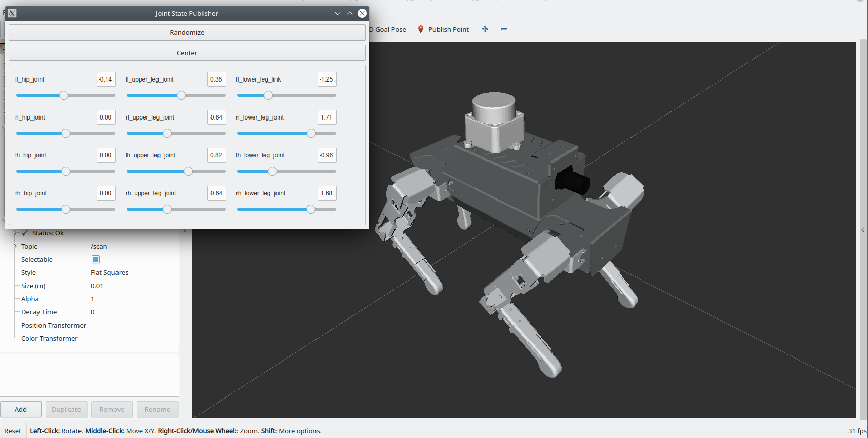
Task: Click the lf_hip_joint value field
Action: pos(106,79)
